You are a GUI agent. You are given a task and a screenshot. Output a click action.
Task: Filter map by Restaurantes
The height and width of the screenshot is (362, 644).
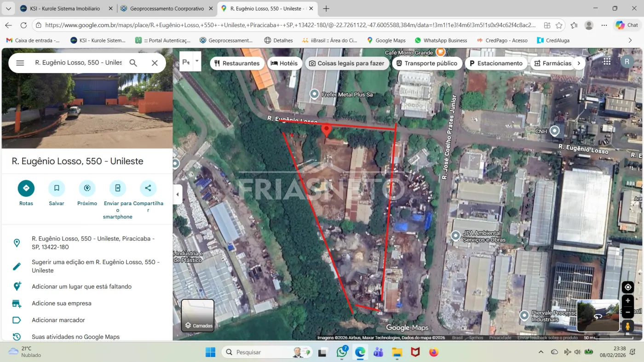[237, 63]
